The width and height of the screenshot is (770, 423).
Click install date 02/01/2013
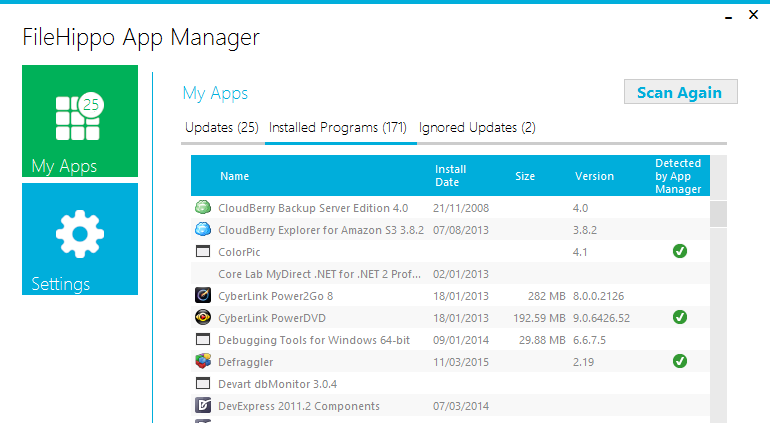click(x=461, y=274)
